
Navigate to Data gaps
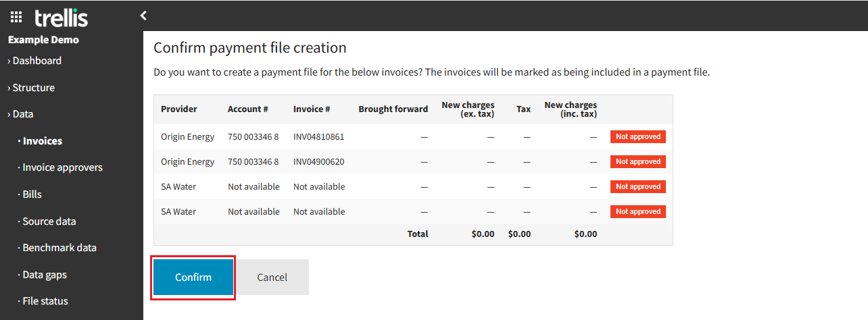click(44, 275)
